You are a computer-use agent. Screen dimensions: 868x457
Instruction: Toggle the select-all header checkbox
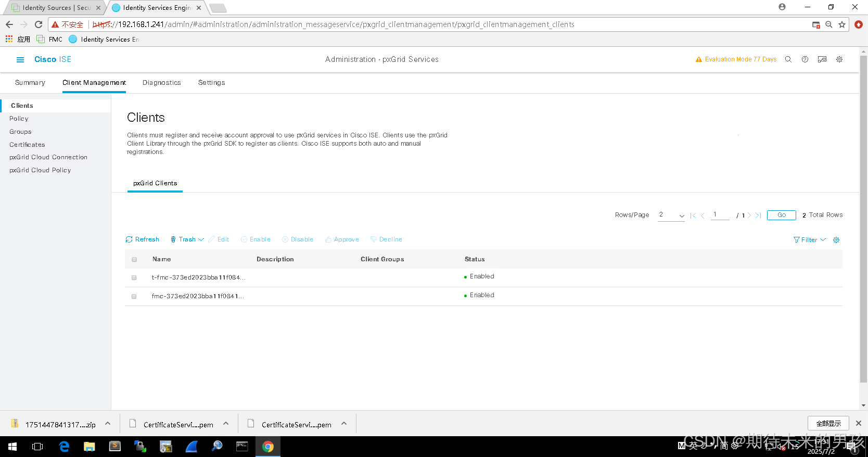click(134, 259)
